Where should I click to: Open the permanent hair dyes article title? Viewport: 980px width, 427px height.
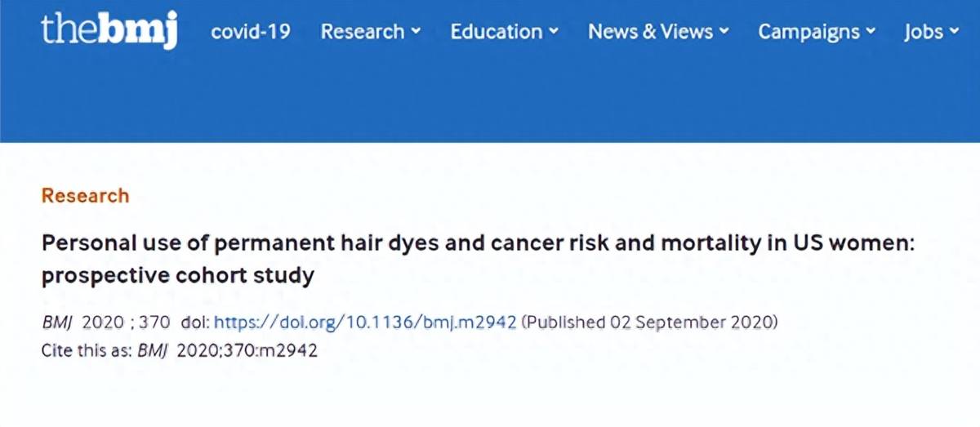tap(478, 260)
